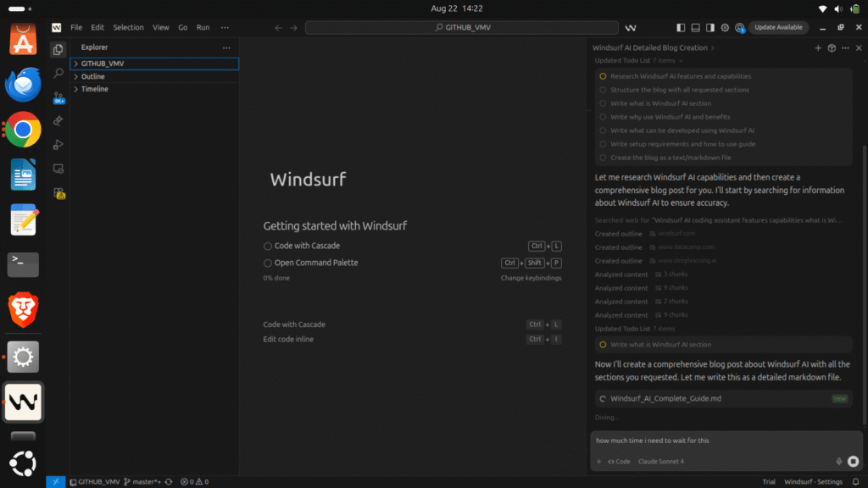
Task: Open the account profile icon
Action: coord(739,28)
